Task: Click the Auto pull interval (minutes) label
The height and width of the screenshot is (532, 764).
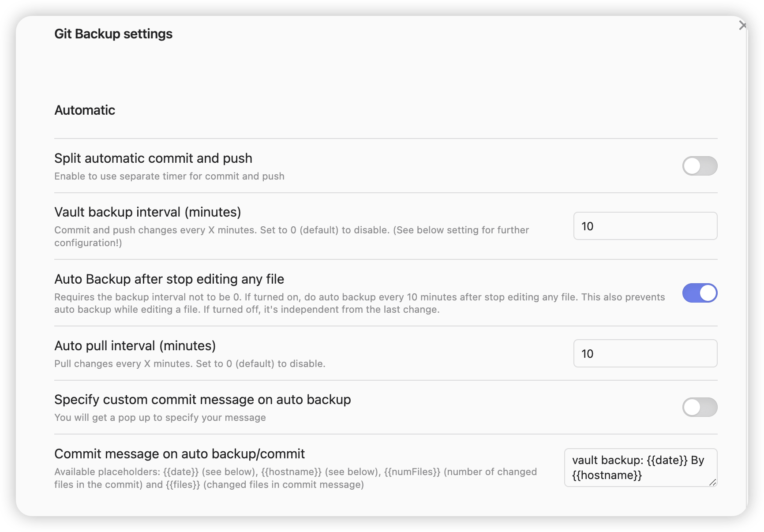Action: [x=135, y=346]
